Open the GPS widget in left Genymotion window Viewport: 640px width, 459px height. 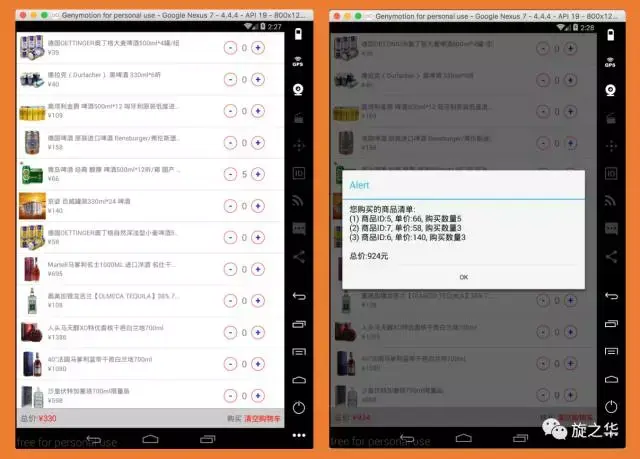(298, 62)
